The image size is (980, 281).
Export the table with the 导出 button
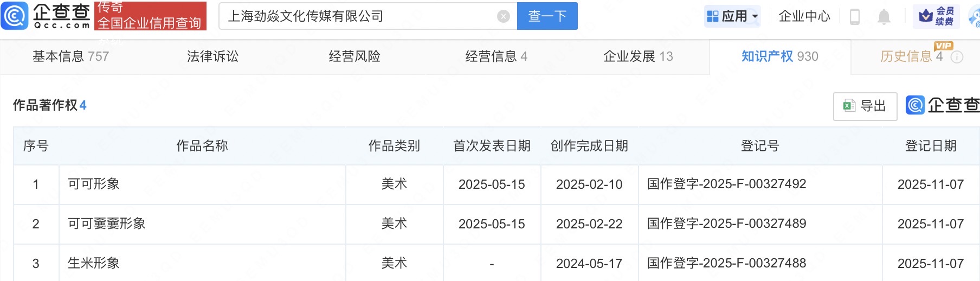pyautogui.click(x=865, y=106)
